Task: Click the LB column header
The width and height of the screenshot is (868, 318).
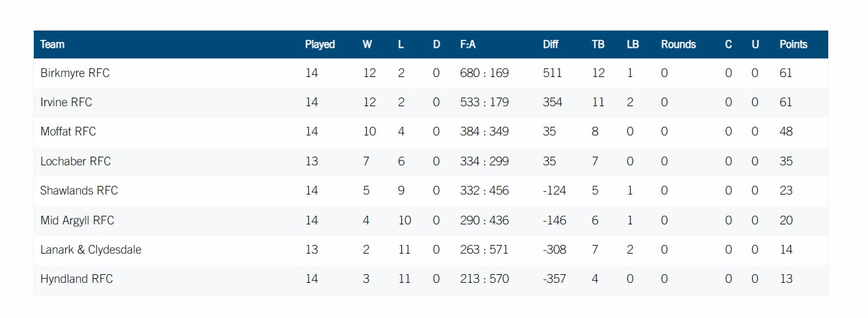Action: pyautogui.click(x=633, y=44)
